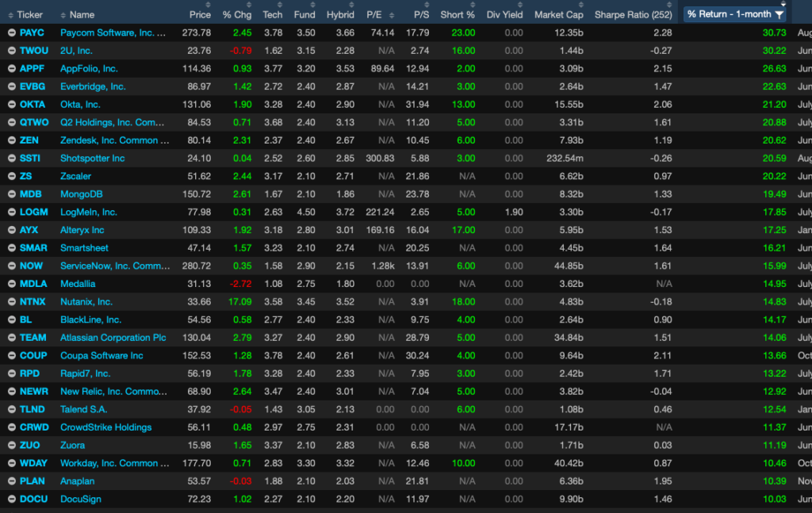Open Atlassian Corporation Plc link

pos(113,338)
